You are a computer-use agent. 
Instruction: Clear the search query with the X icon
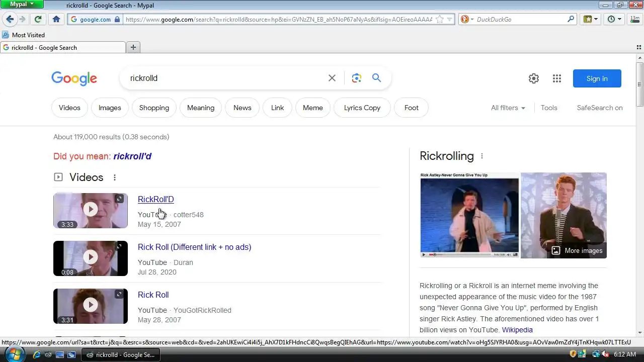click(x=332, y=78)
